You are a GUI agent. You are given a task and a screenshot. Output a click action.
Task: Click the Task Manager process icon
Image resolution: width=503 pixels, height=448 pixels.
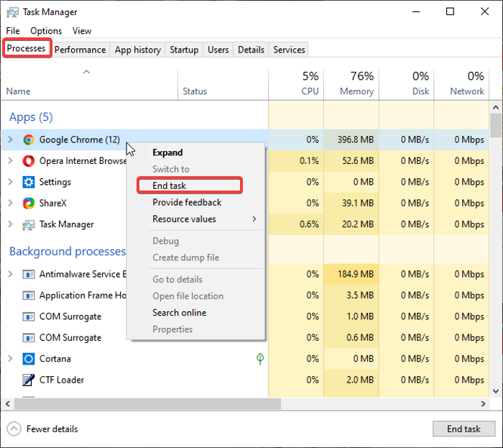[29, 224]
